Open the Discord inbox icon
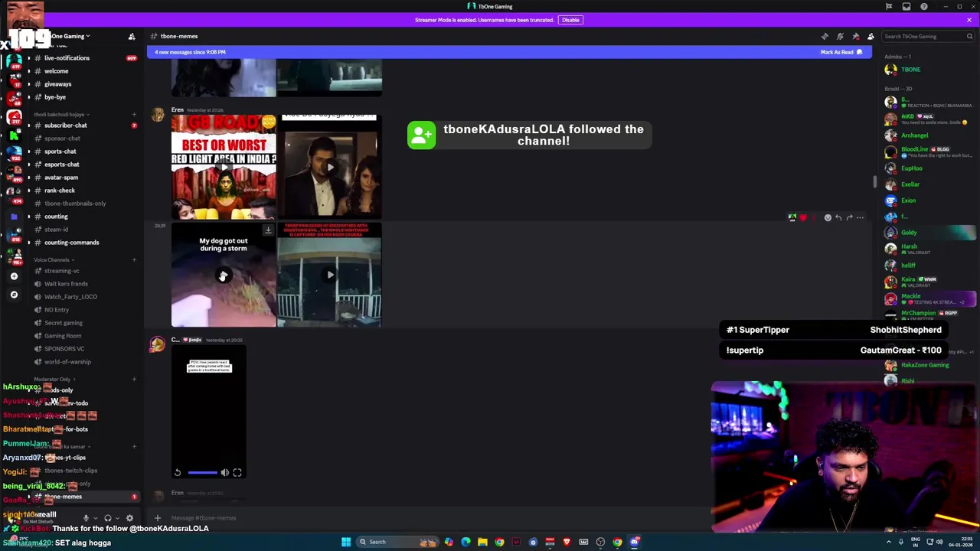The height and width of the screenshot is (551, 980). coord(906,7)
